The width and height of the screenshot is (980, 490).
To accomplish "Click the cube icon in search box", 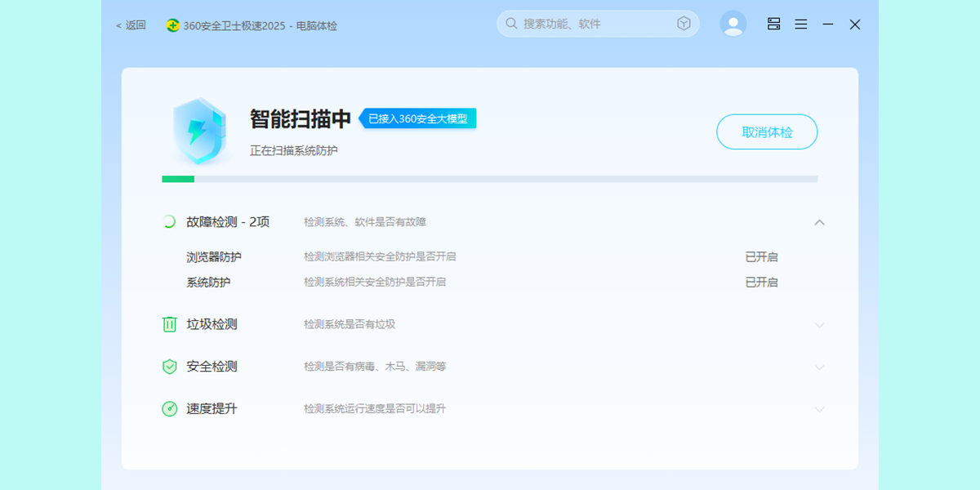I will (684, 24).
